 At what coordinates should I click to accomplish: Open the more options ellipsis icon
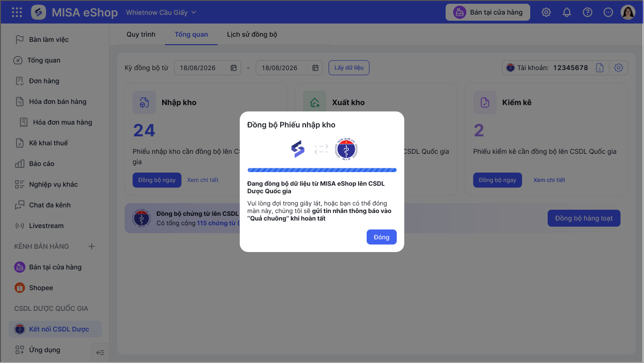click(x=608, y=13)
